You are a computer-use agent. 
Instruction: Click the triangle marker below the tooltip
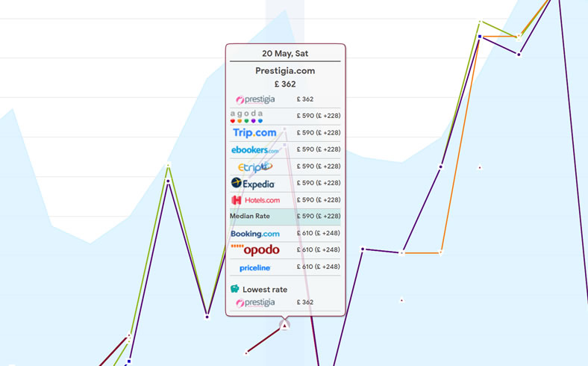(284, 326)
